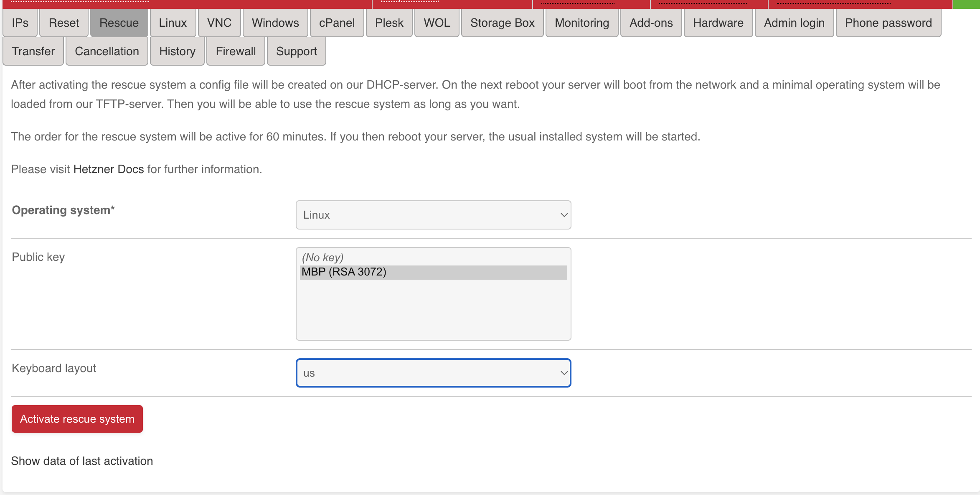980x495 pixels.
Task: Open the IPs tab
Action: point(20,23)
